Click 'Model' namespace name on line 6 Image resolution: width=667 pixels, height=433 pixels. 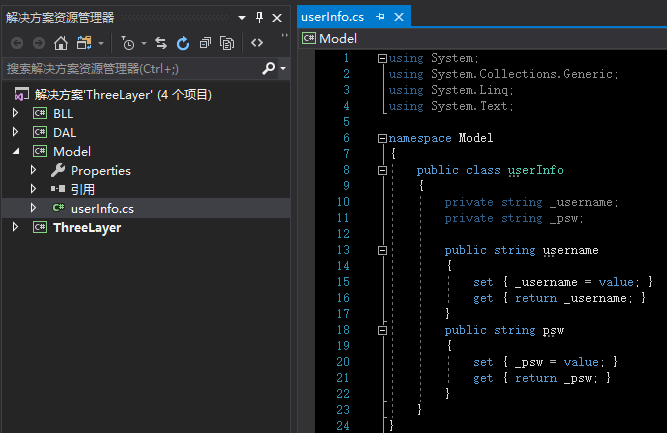coord(476,138)
